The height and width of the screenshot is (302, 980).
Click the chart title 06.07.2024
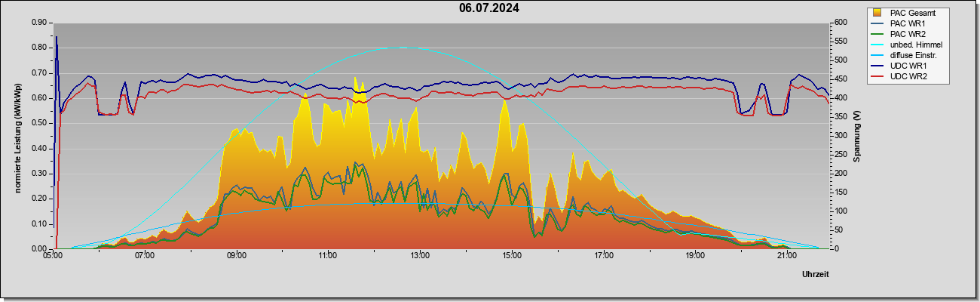coord(489,8)
